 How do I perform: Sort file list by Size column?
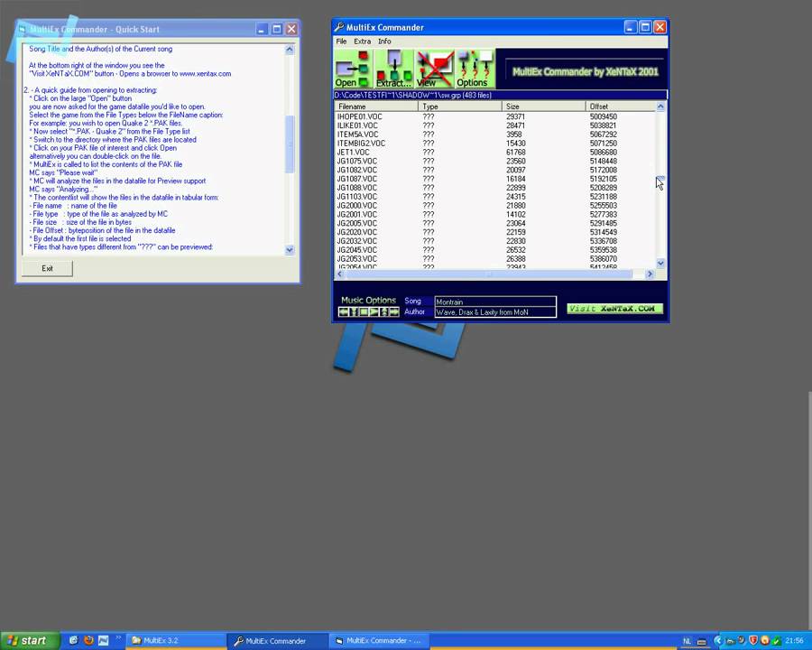544,107
